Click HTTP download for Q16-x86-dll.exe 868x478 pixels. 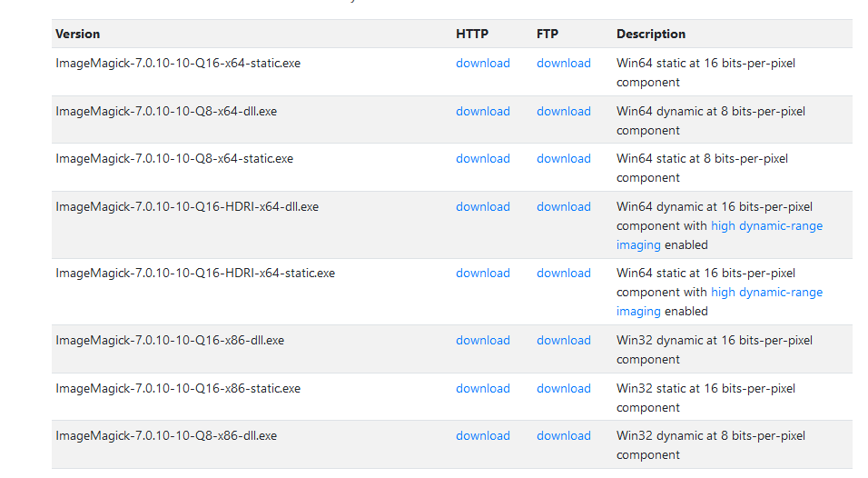[x=483, y=341]
